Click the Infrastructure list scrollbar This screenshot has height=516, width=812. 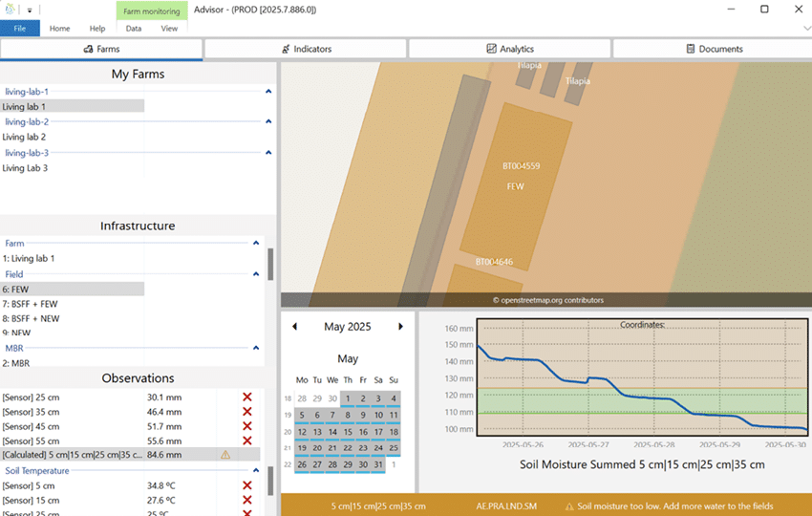[x=270, y=265]
